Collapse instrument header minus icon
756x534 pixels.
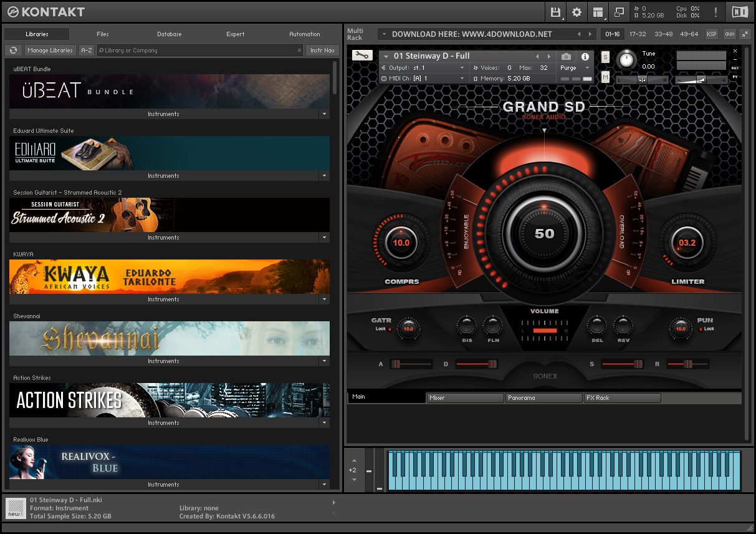click(x=735, y=59)
